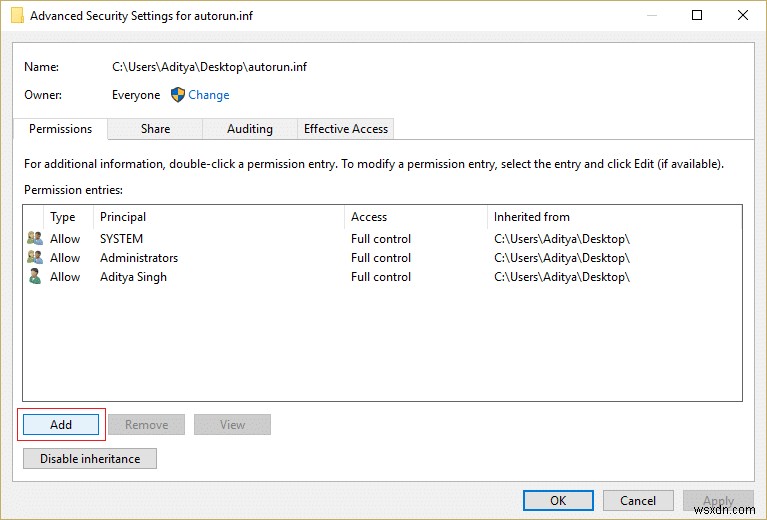The image size is (767, 520).
Task: Click the Add button
Action: click(x=61, y=425)
